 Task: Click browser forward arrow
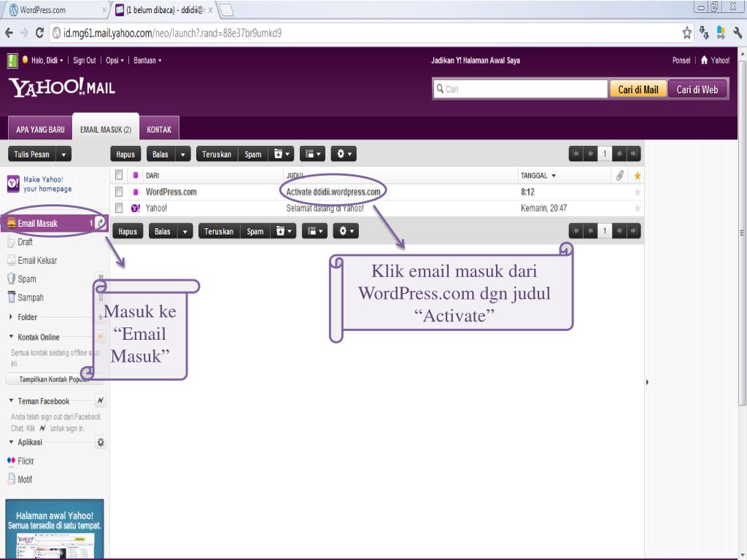coord(24,33)
